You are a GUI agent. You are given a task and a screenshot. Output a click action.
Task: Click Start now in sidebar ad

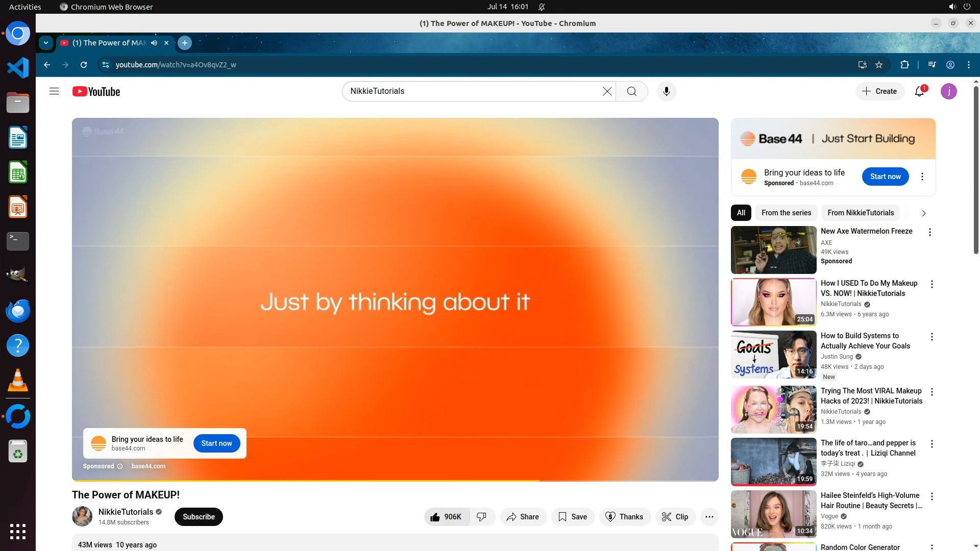point(885,177)
